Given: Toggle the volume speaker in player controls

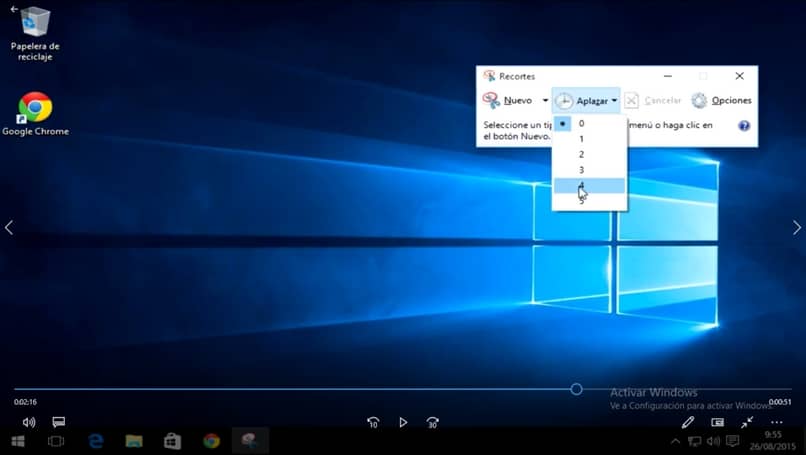Looking at the screenshot, I should 29,423.
